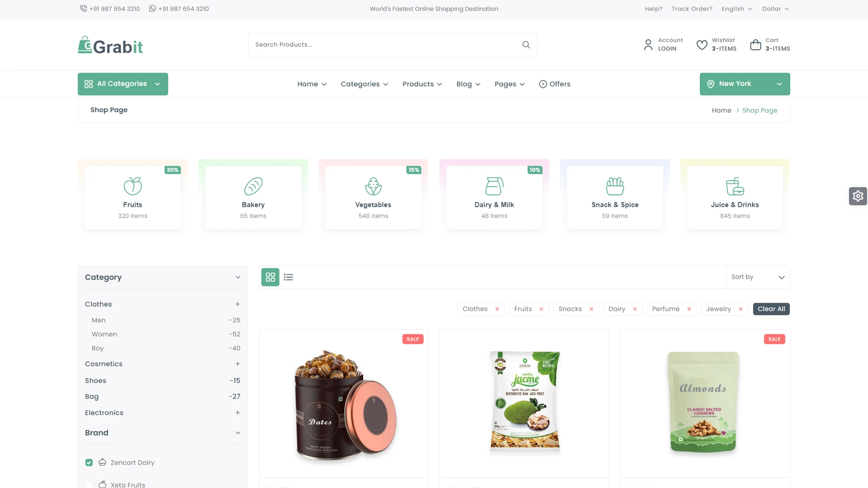
Task: Open the Dollar currency dropdown
Action: (x=776, y=9)
